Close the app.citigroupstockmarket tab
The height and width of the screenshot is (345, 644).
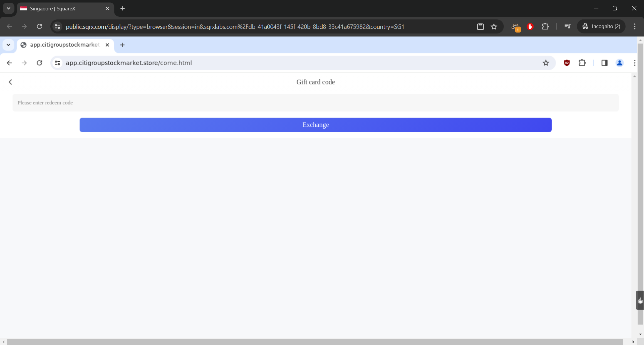(107, 45)
